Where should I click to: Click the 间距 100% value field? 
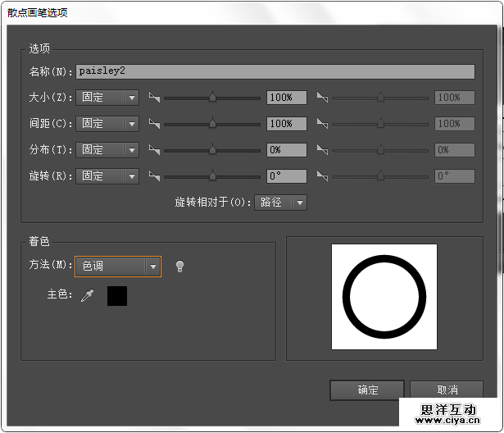point(286,124)
